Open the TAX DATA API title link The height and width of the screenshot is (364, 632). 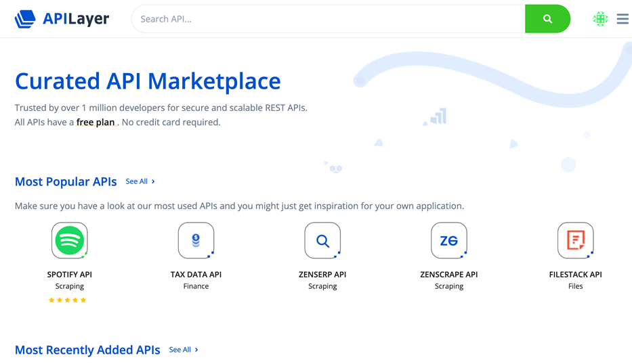(x=196, y=275)
